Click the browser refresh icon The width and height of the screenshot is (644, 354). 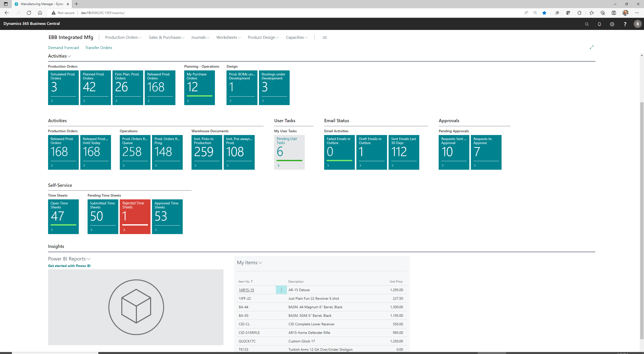tap(29, 13)
